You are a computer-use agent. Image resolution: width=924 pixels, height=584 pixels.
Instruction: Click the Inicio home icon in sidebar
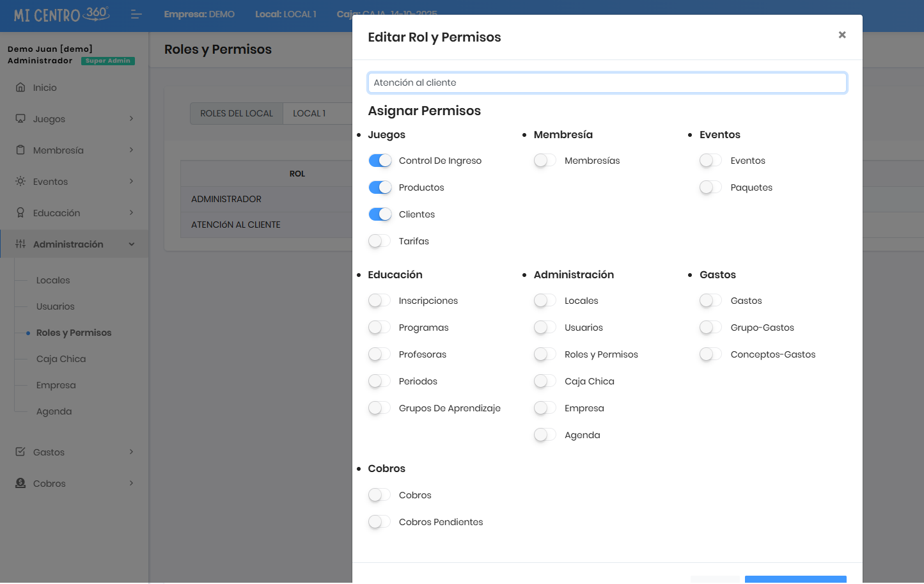20,88
